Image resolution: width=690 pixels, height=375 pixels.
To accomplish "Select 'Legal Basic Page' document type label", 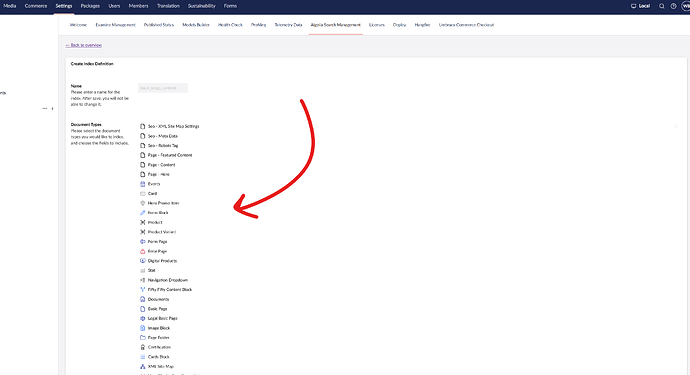I will click(163, 318).
